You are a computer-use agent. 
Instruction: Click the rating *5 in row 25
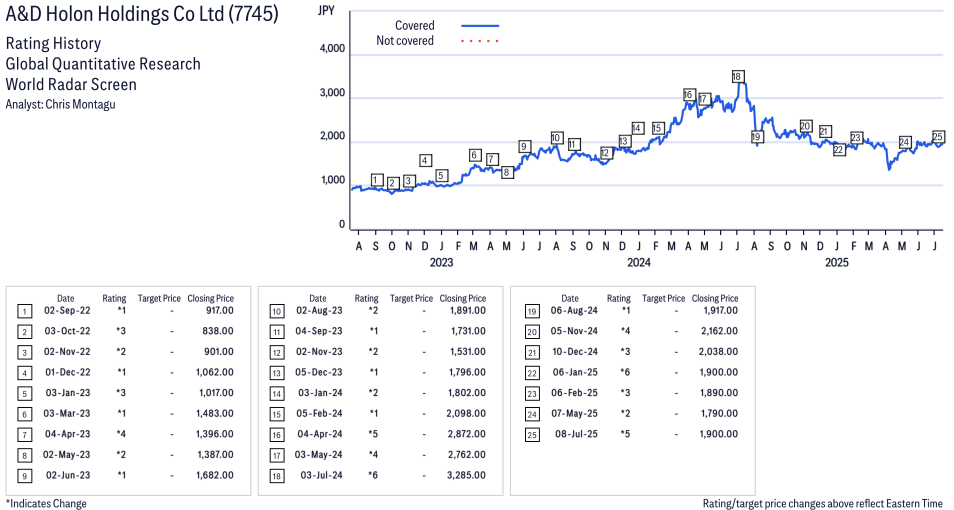(x=625, y=435)
